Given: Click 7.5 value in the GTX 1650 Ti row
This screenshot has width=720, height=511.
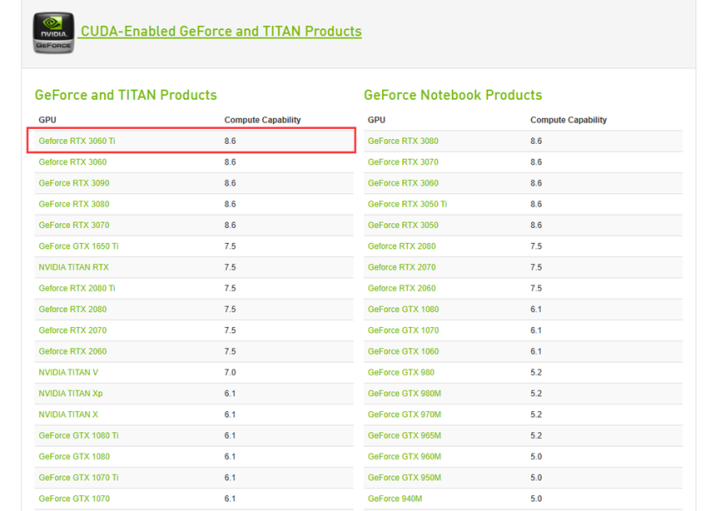Looking at the screenshot, I should (230, 247).
